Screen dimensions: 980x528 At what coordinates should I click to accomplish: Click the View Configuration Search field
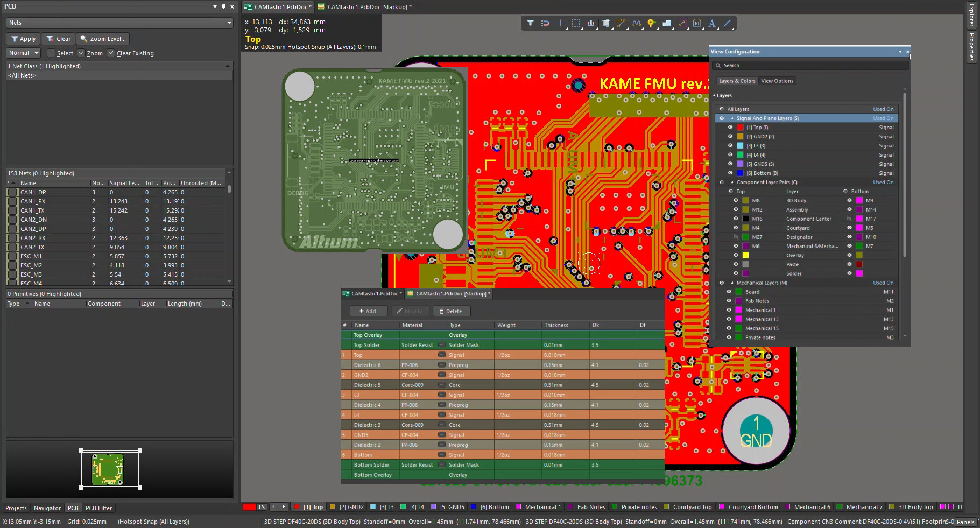tap(810, 65)
